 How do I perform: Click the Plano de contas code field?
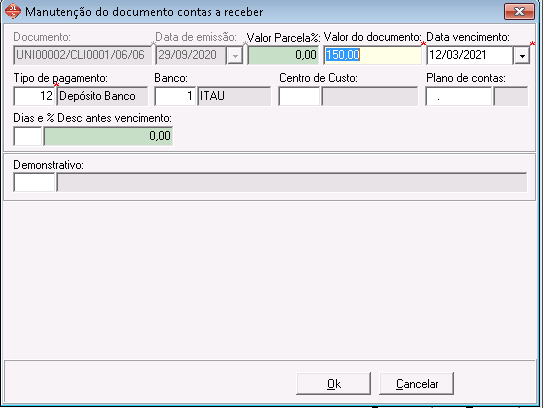(459, 96)
